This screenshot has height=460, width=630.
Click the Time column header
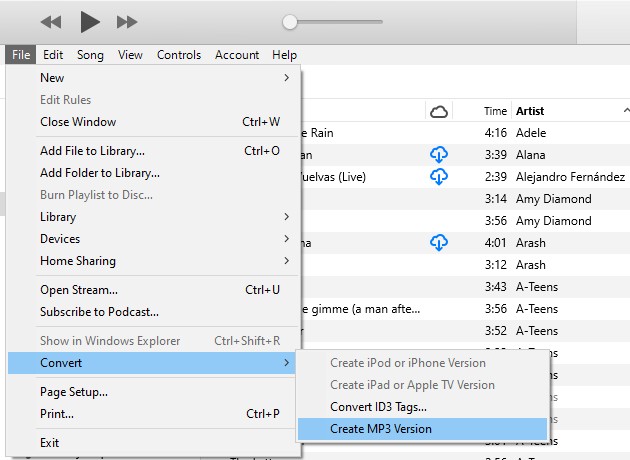pyautogui.click(x=495, y=111)
